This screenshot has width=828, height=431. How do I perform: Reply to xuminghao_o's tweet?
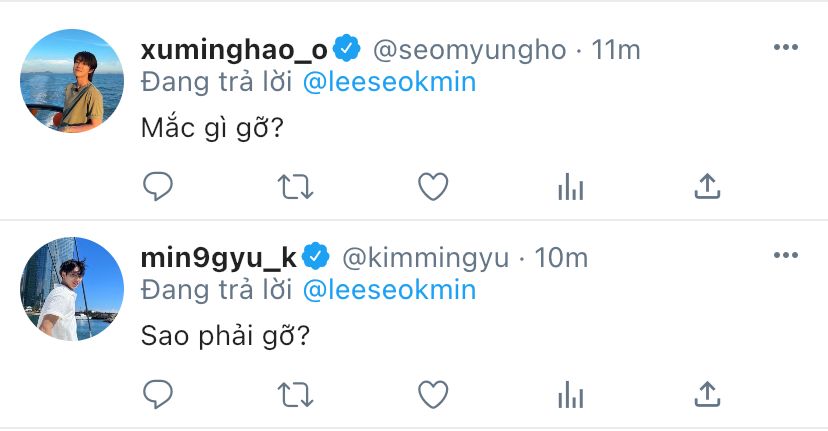point(158,186)
